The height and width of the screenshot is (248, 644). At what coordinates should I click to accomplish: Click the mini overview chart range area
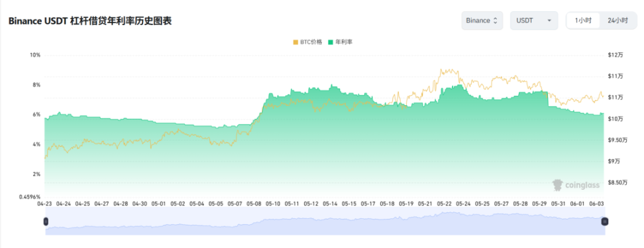pyautogui.click(x=325, y=222)
